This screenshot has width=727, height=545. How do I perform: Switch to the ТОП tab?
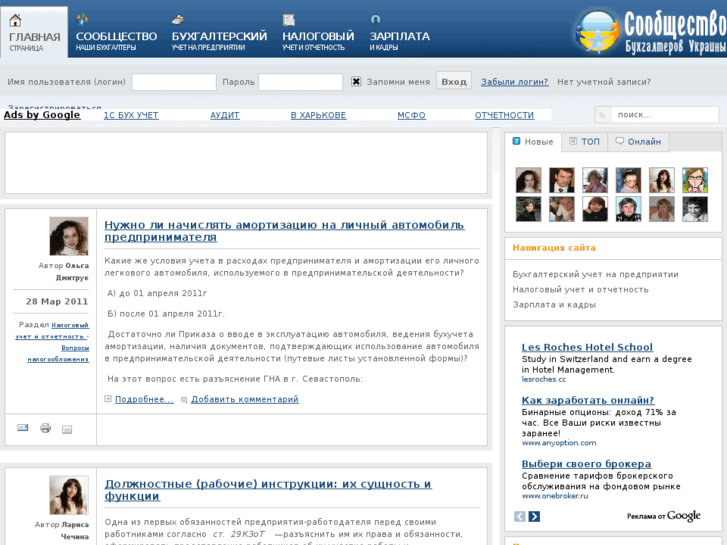(x=584, y=142)
